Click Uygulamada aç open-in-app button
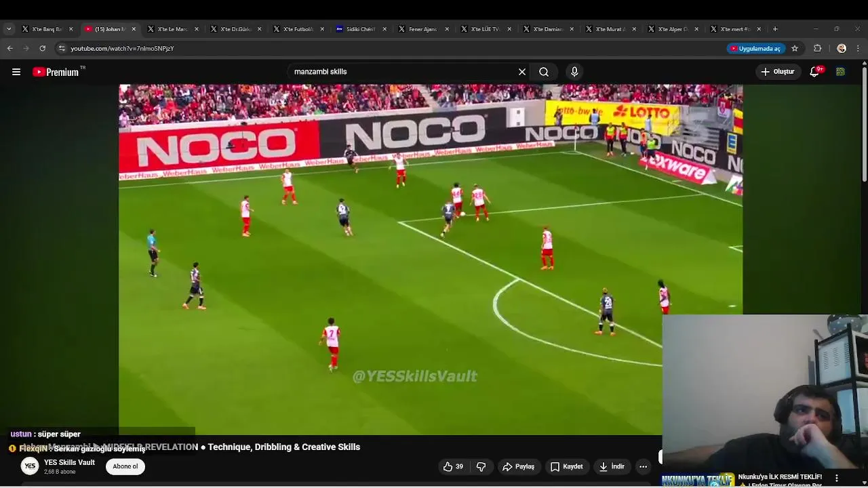Viewport: 868px width, 488px height. point(756,48)
